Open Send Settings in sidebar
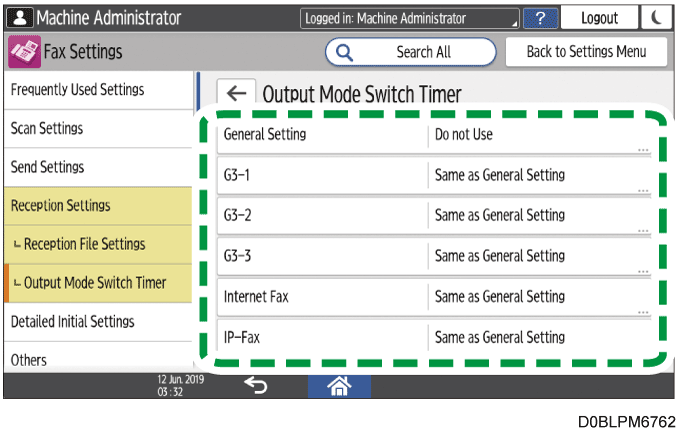This screenshot has height=431, width=679. (97, 168)
